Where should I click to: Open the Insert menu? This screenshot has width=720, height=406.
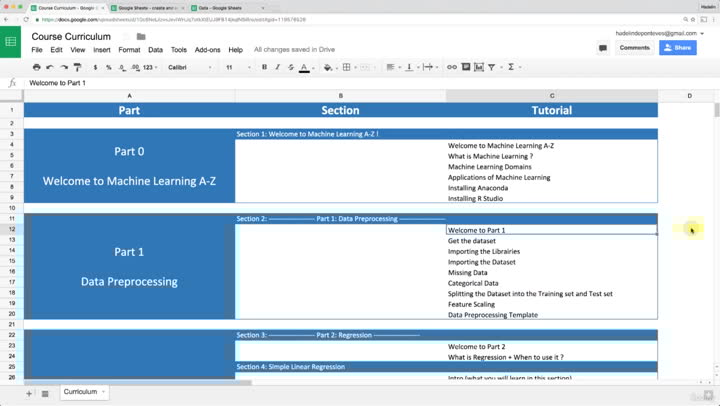coord(101,50)
